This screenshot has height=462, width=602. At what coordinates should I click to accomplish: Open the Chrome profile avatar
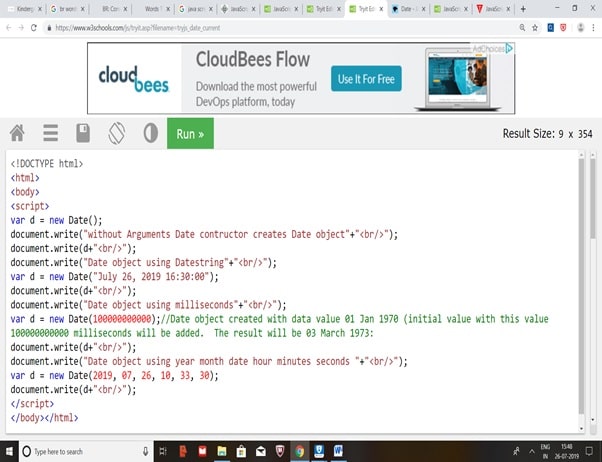[580, 28]
